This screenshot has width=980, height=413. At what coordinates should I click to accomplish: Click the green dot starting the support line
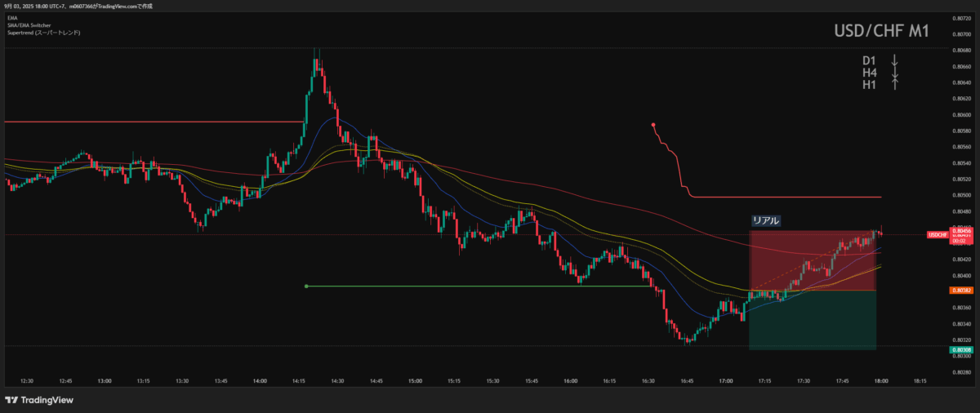click(x=306, y=286)
